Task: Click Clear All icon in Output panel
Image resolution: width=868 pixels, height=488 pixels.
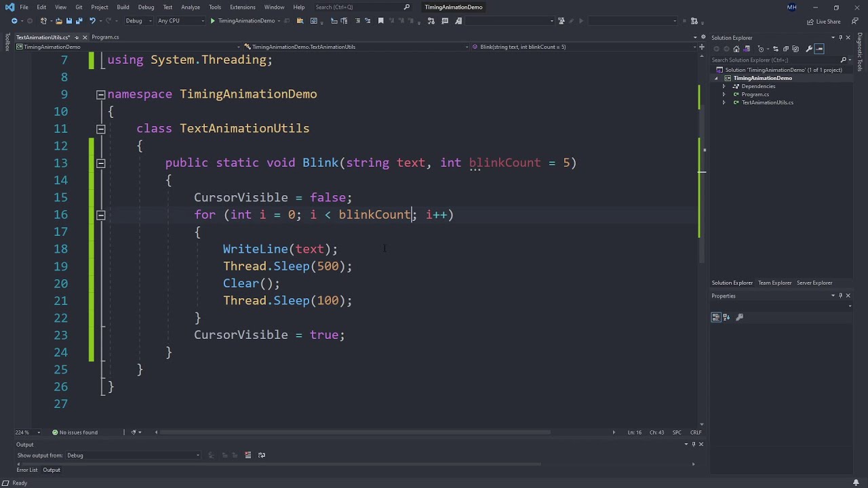Action: pos(248,455)
